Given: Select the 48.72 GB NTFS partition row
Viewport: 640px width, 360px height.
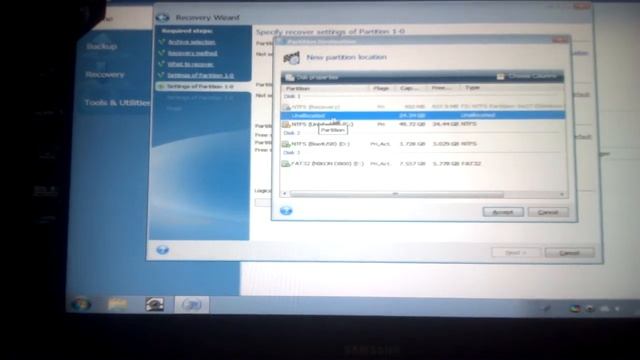Looking at the screenshot, I should pyautogui.click(x=422, y=124).
